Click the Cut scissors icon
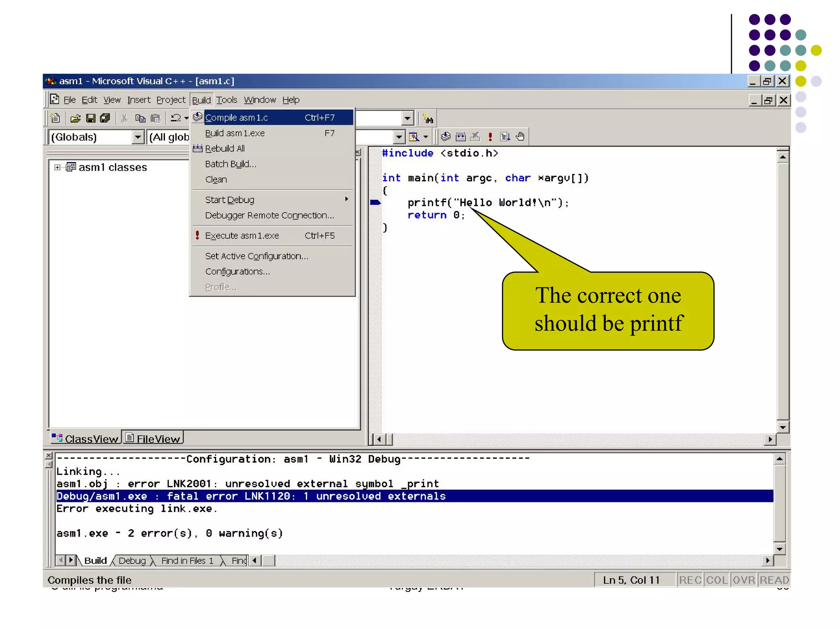Viewport: 840px width, 630px height. point(124,119)
